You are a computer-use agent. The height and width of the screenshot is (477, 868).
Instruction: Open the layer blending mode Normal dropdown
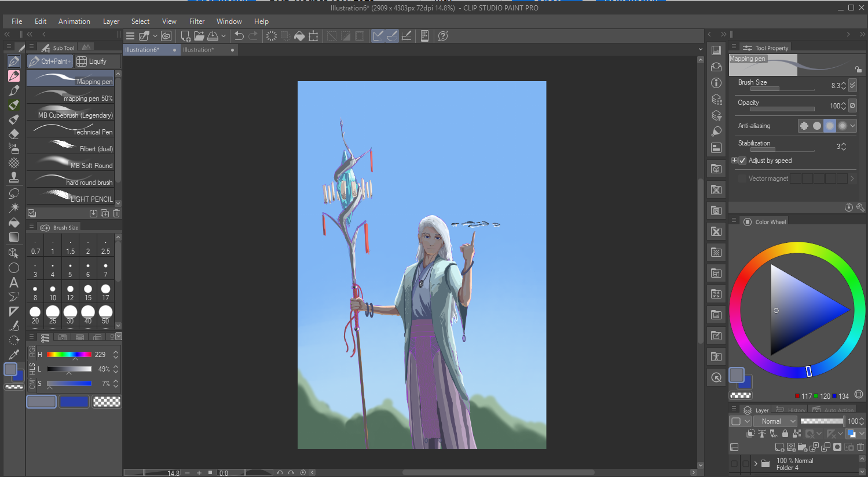click(775, 421)
